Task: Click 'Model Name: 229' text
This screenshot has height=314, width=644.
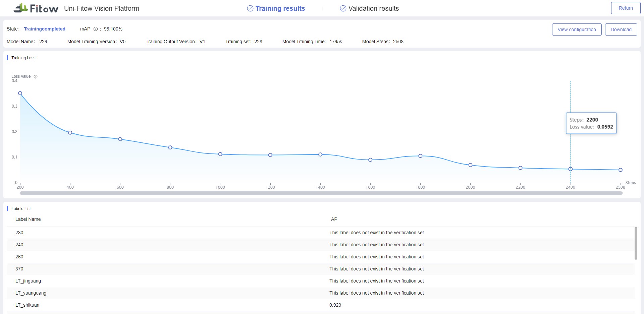Action: 27,42
